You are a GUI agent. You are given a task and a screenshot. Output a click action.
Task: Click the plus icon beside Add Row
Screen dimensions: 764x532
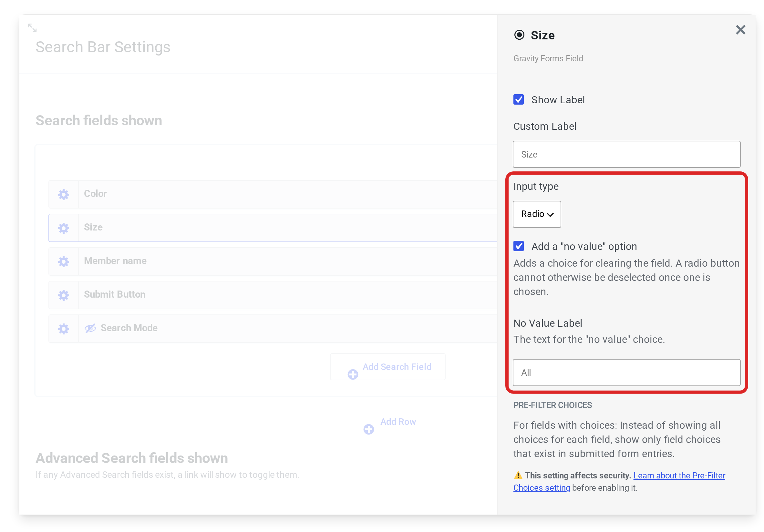tap(368, 429)
